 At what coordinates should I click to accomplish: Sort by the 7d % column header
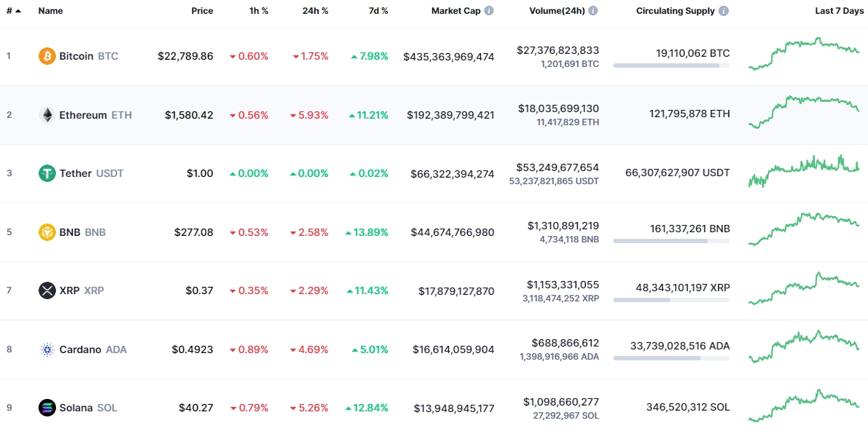click(x=378, y=10)
